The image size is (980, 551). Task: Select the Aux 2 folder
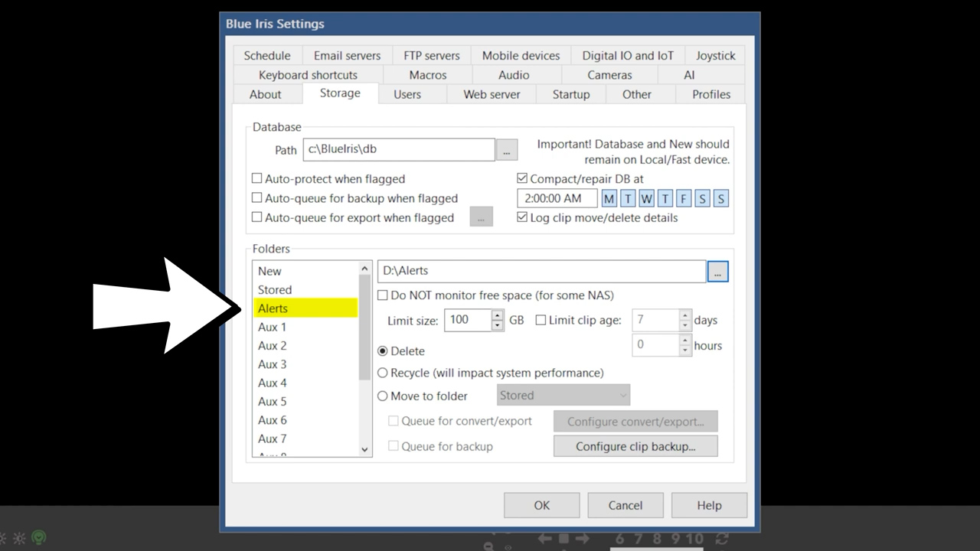point(305,345)
